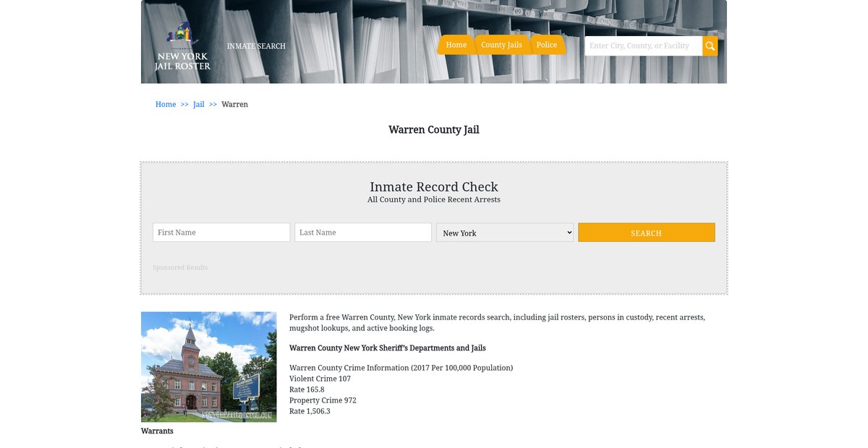Select the Warren breadcrumb text
The height and width of the screenshot is (448, 868).
234,105
